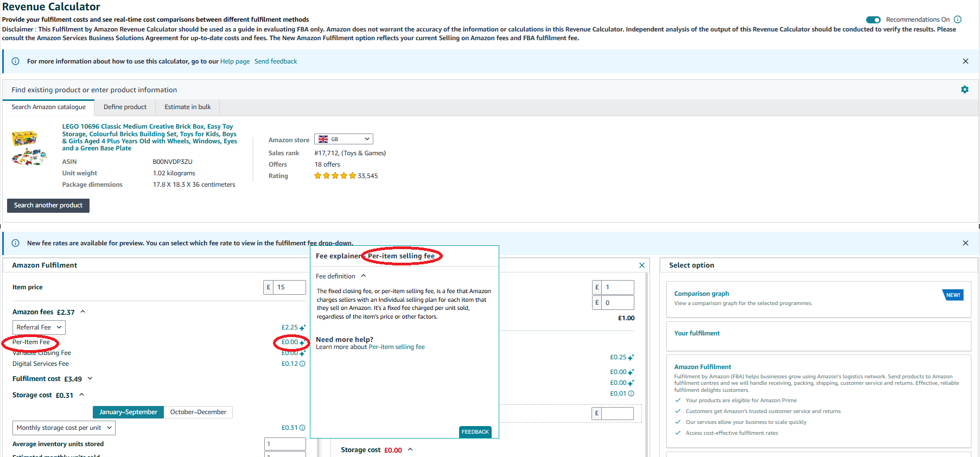Select the Amazon Fulfilment option card
The image size is (980, 457).
(818, 401)
